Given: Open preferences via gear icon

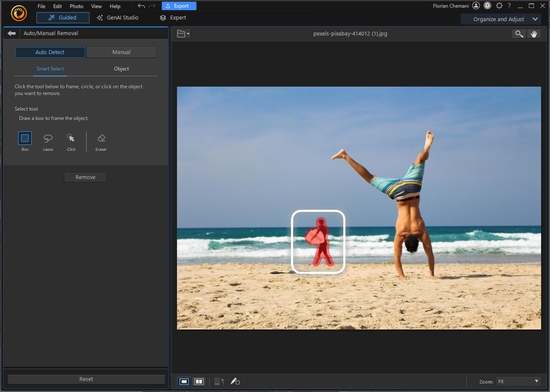Looking at the screenshot, I should click(499, 6).
